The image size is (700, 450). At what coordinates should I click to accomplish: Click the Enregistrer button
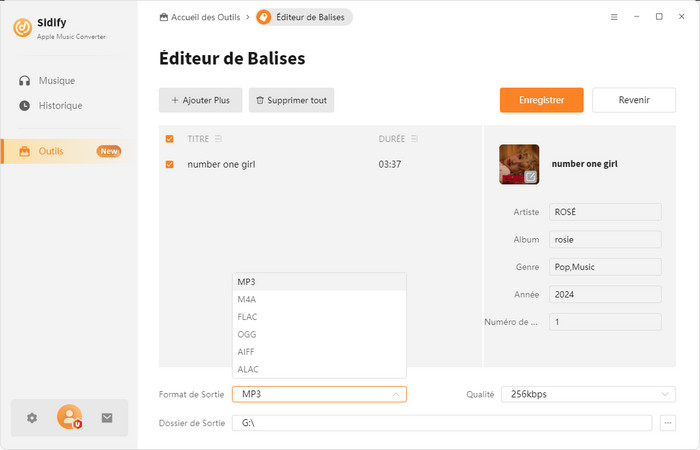541,100
